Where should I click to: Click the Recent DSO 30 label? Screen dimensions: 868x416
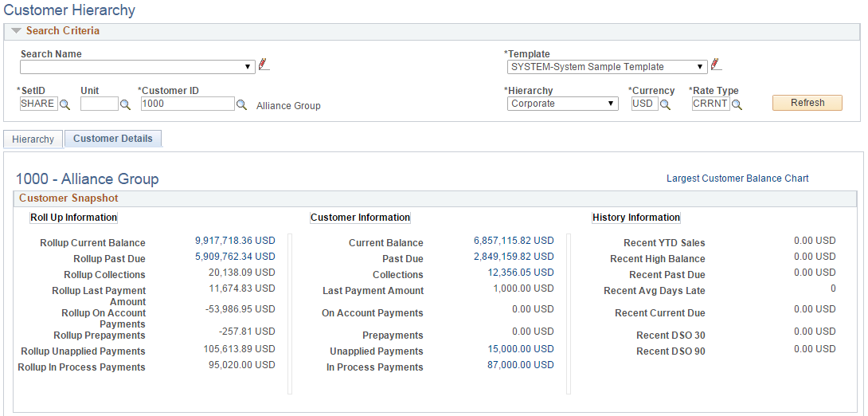671,336
